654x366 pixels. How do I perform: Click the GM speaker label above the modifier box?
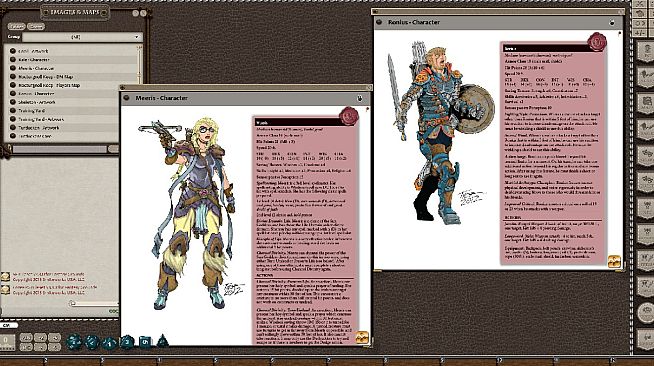(x=8, y=325)
